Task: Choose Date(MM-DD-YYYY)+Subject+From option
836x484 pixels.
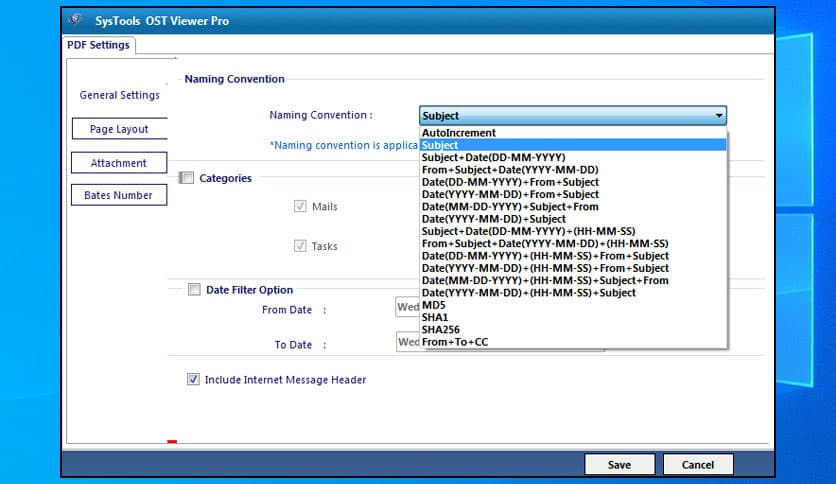Action: click(x=573, y=206)
